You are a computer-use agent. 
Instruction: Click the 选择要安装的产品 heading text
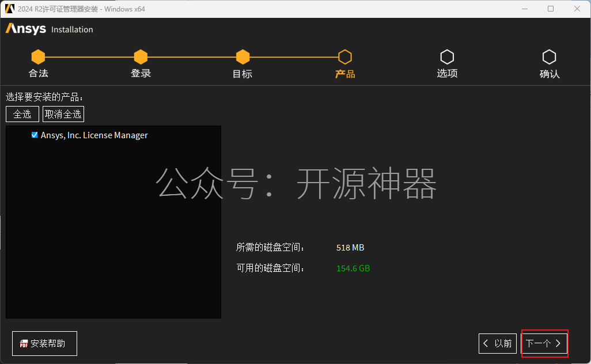click(44, 97)
